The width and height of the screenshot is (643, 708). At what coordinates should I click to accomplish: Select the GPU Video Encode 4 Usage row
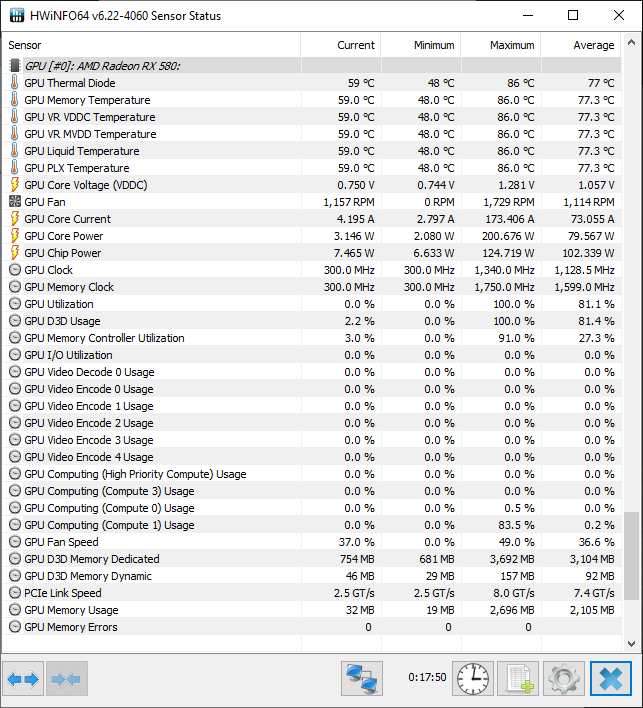tap(312, 457)
